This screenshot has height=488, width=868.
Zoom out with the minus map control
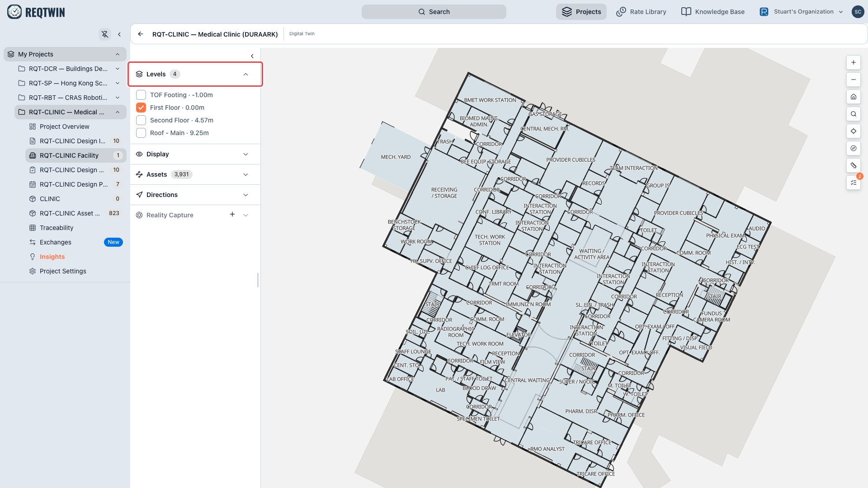(854, 80)
